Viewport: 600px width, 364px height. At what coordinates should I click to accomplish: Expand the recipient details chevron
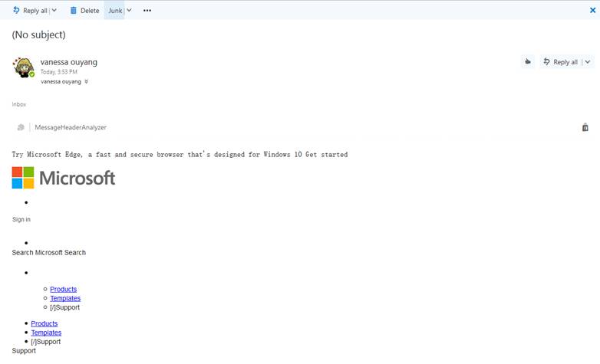87,81
